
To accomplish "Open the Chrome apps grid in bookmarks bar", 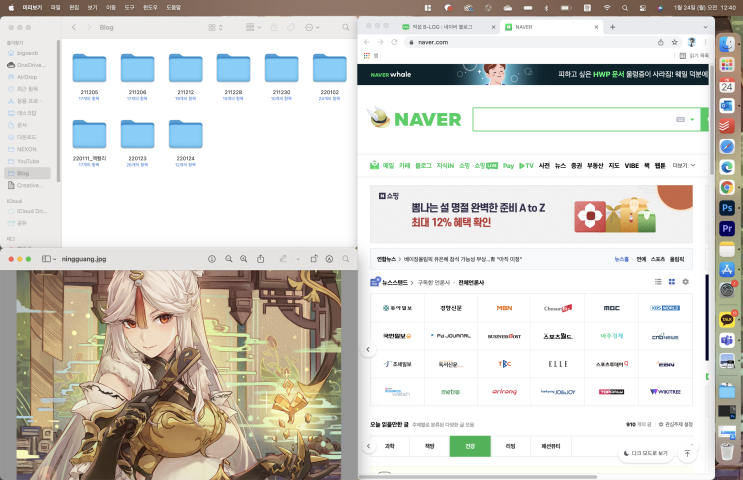I will [x=367, y=55].
